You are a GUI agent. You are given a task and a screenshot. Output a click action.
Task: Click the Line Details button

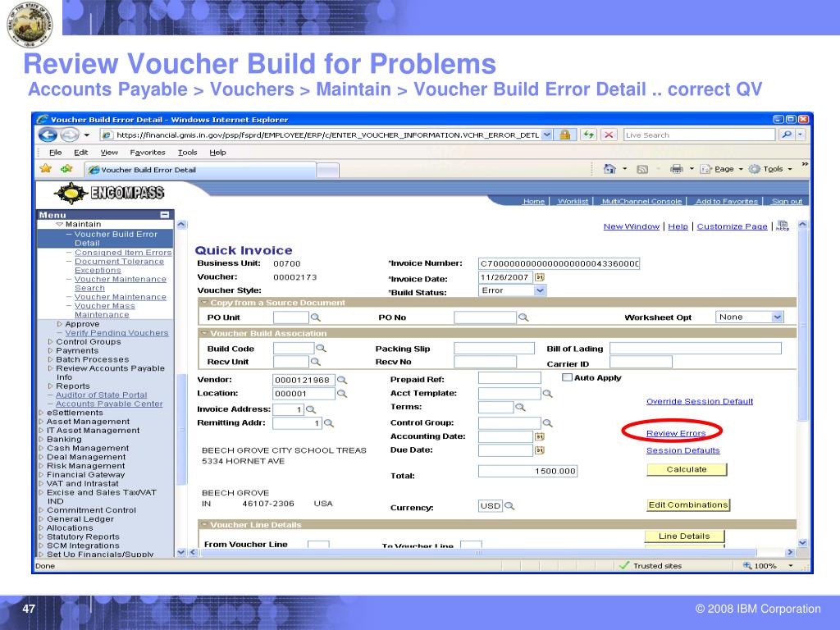(x=684, y=536)
